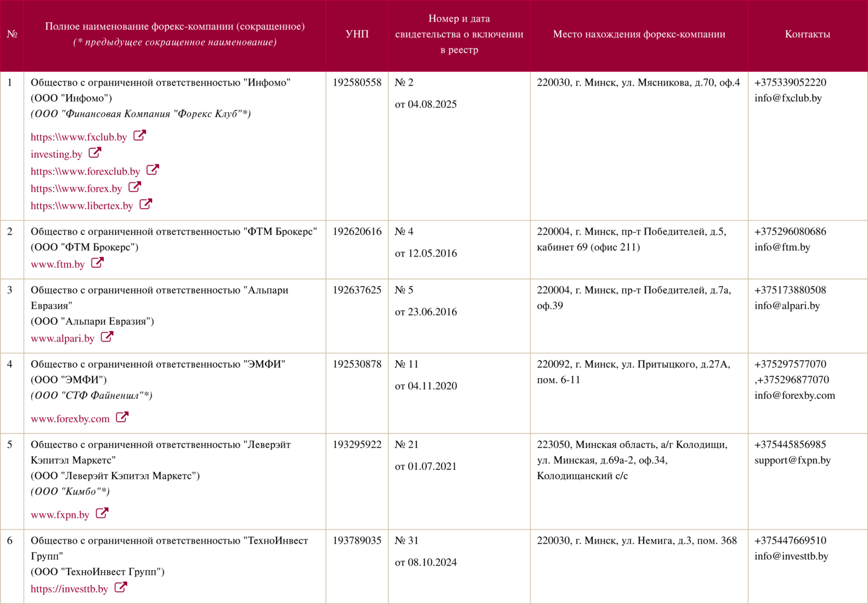Open the https:\\www.libertex.by link
The image size is (868, 604).
click(82, 206)
